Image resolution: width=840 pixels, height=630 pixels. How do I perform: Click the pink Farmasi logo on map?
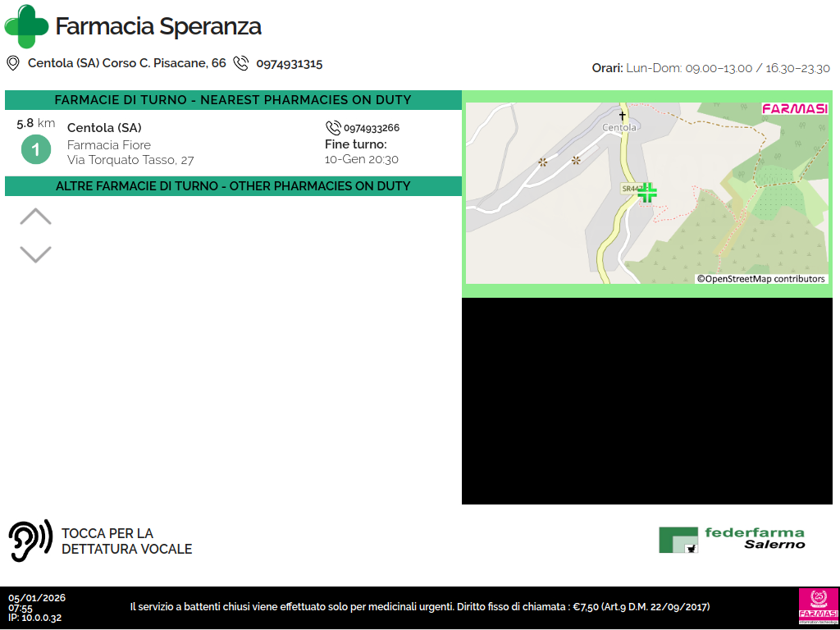(795, 109)
